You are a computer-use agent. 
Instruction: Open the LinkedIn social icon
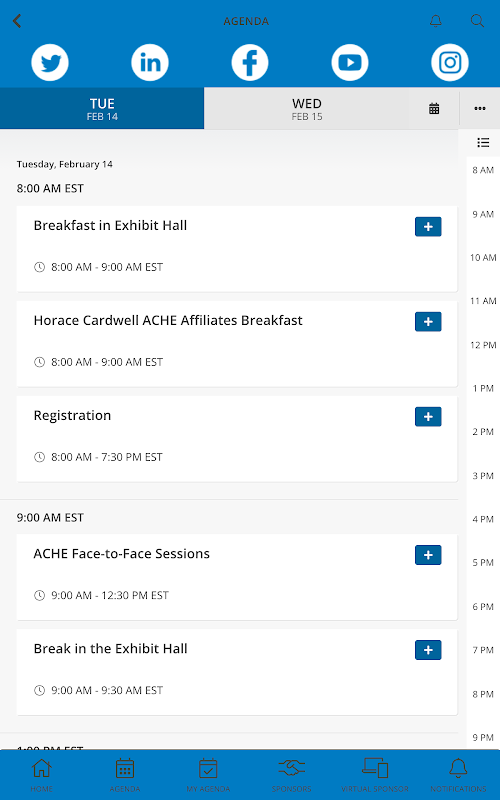(150, 63)
